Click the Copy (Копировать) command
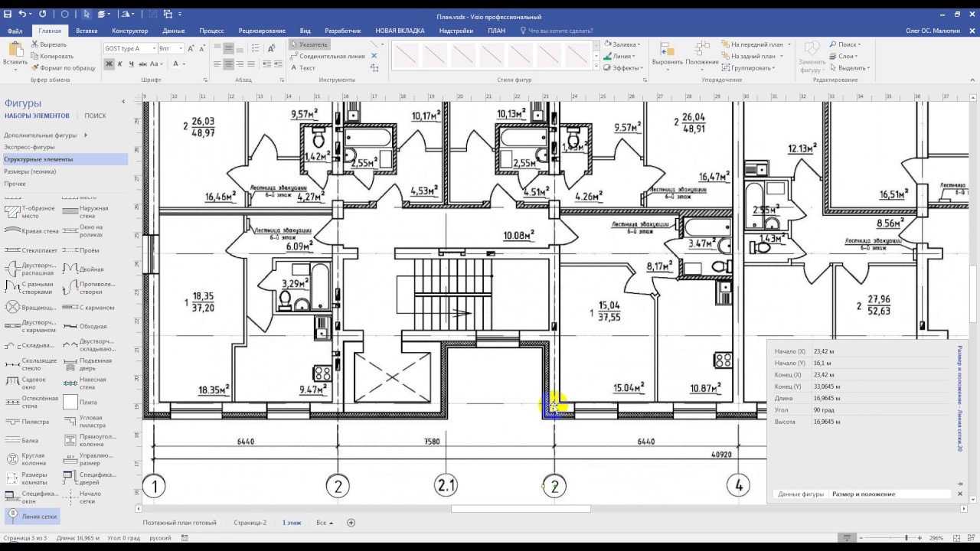 click(53, 56)
